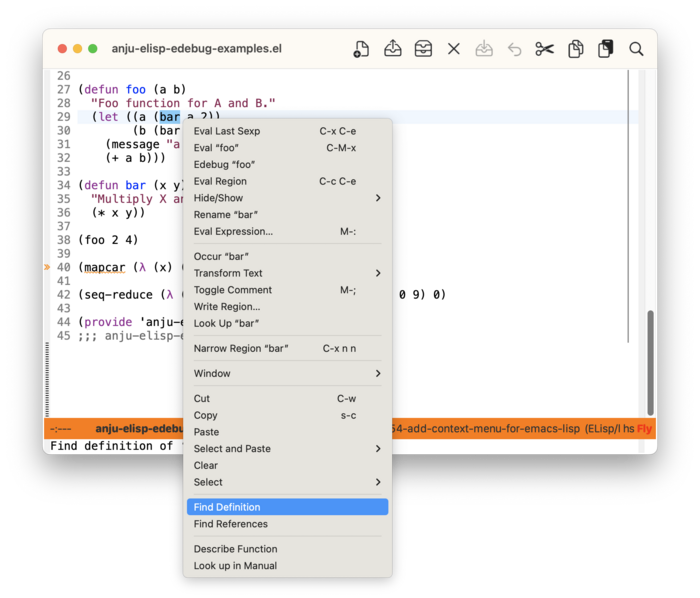The height and width of the screenshot is (598, 700).
Task: Choose Copy in the context menu
Action: click(287, 415)
